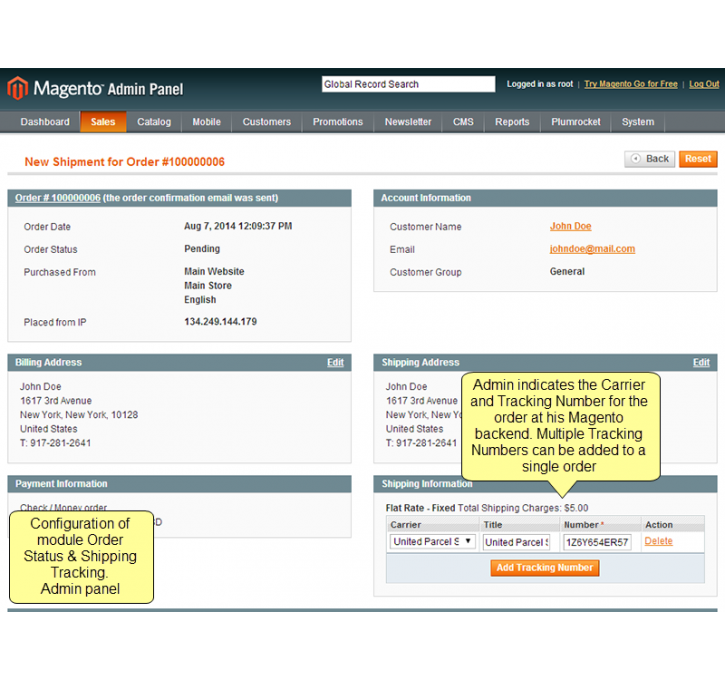Click Add Tracking Number button
This screenshot has width=725, height=680.
click(545, 568)
